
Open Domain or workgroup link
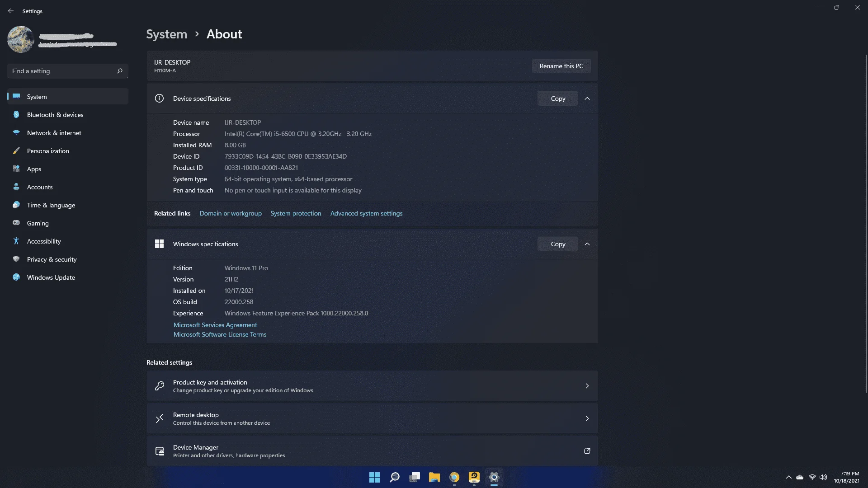tap(231, 213)
